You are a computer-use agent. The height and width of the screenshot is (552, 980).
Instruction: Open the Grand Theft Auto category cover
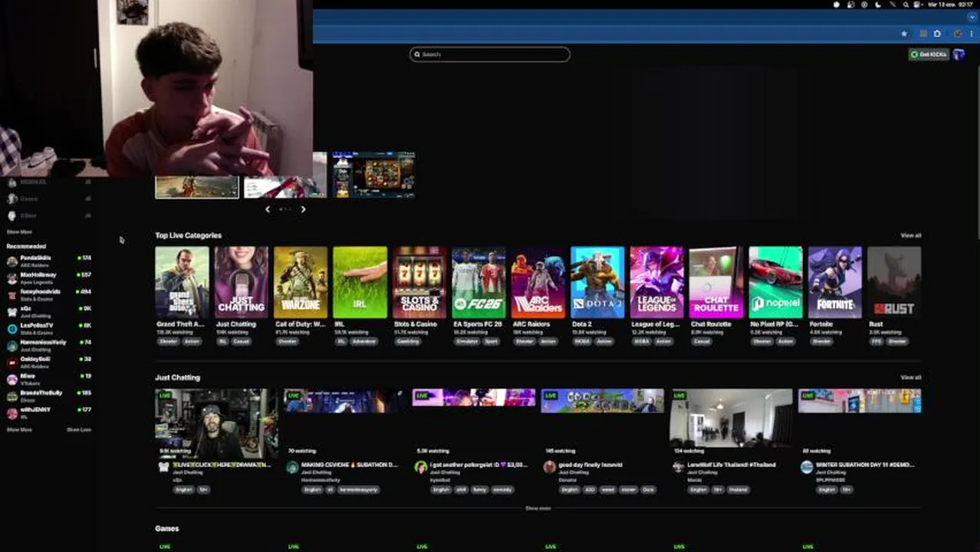pyautogui.click(x=182, y=282)
